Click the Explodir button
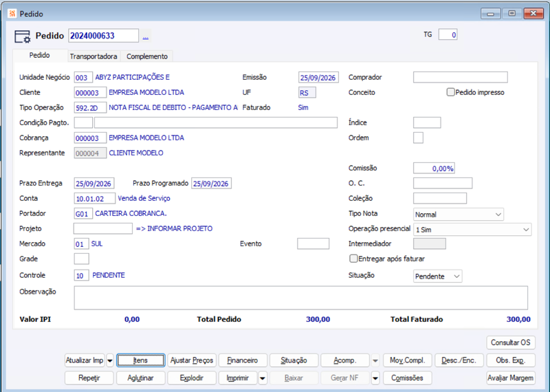The width and height of the screenshot is (550, 392). (192, 378)
